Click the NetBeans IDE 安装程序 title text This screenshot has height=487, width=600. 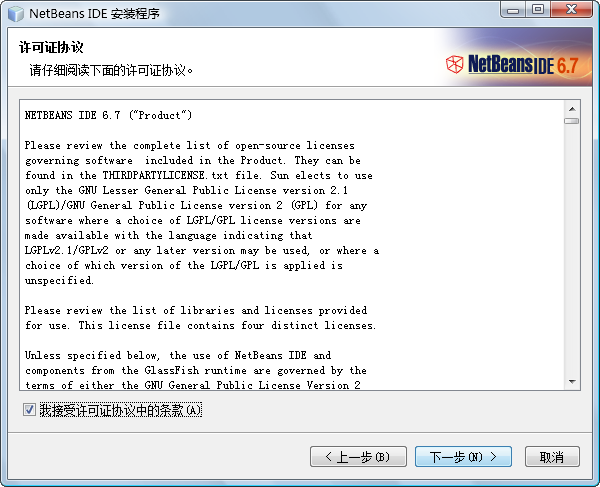(x=95, y=14)
